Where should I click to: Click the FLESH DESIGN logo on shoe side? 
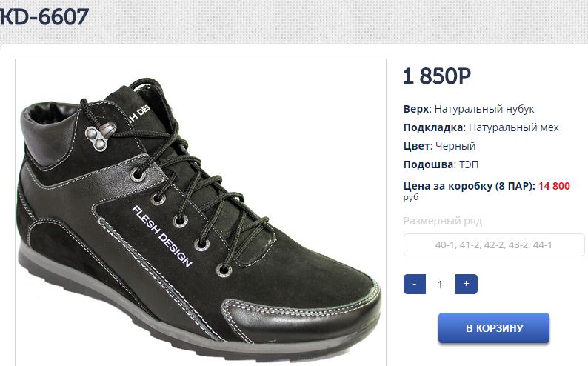[x=162, y=236]
